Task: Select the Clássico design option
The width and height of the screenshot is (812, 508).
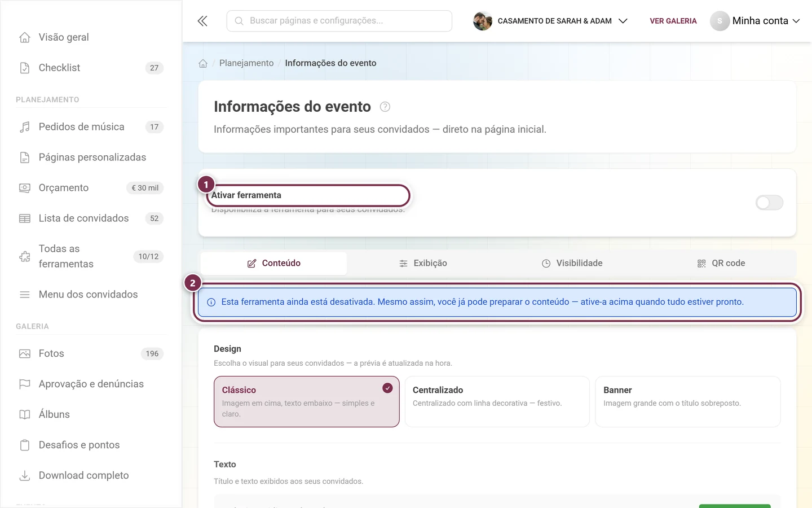Action: click(x=307, y=402)
